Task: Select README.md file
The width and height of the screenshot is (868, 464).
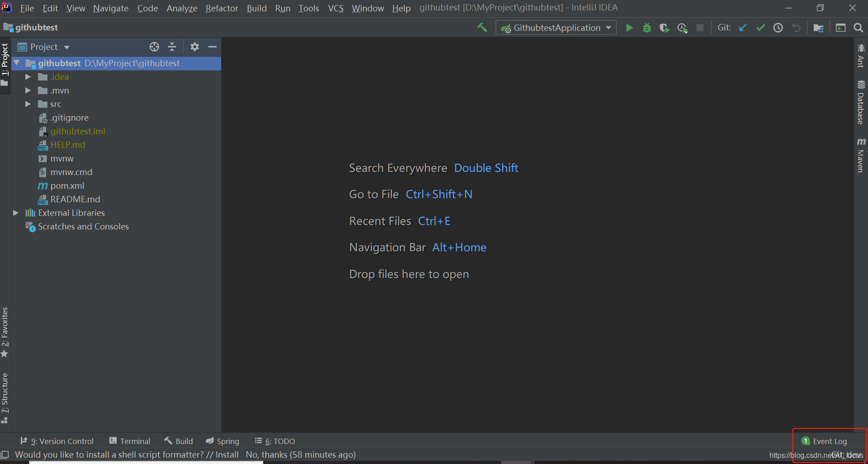Action: pyautogui.click(x=75, y=199)
